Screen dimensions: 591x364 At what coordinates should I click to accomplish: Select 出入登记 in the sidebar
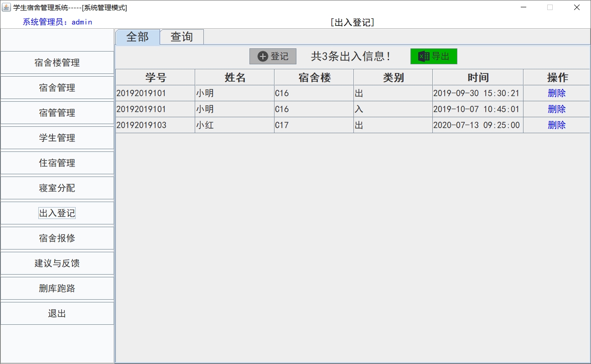[x=57, y=213]
